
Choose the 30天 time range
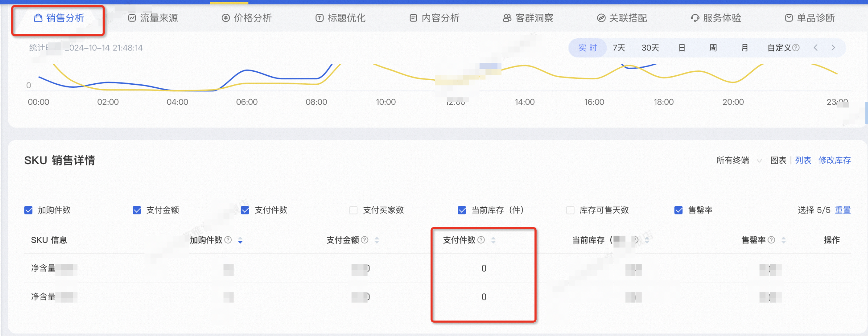point(650,48)
